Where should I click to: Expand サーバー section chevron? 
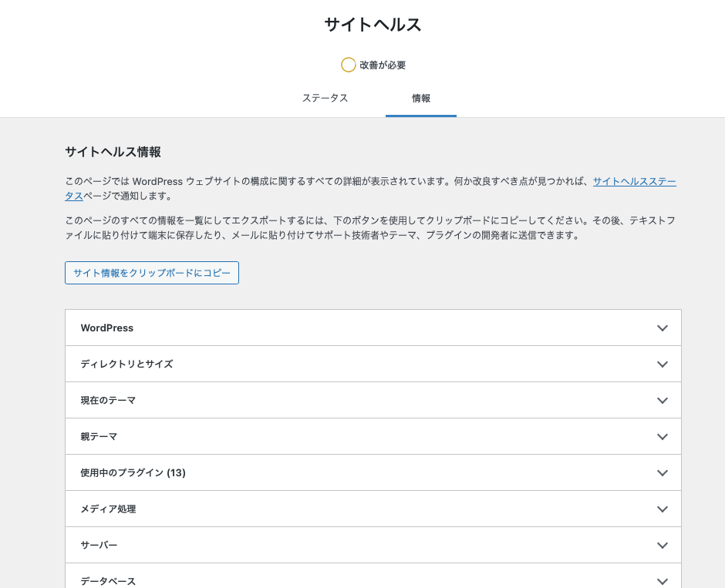pos(662,546)
